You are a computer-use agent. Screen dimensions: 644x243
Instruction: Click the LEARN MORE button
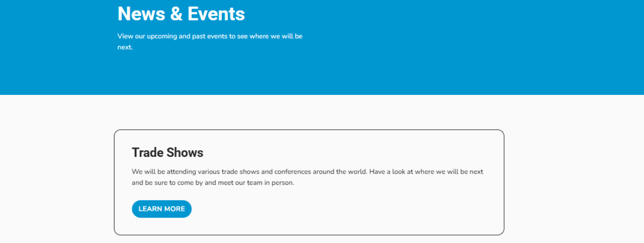[162, 209]
